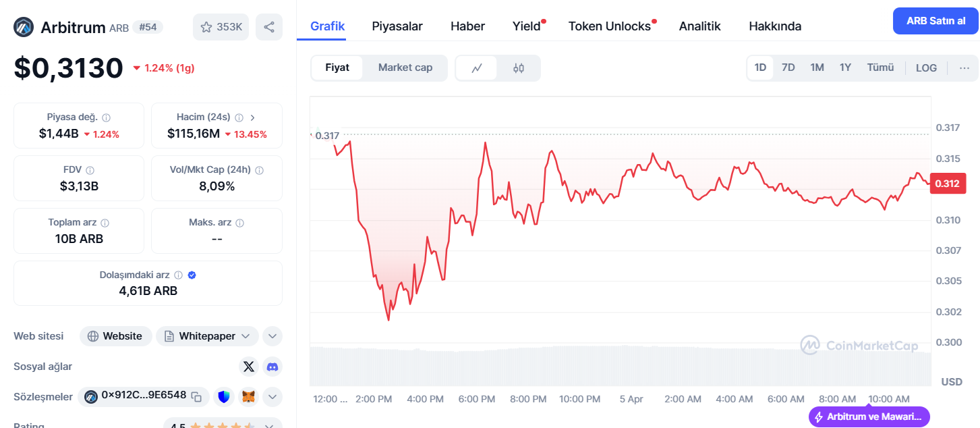The width and height of the screenshot is (980, 428).
Task: Open info icon next to Piyasa değ.
Action: click(x=107, y=117)
